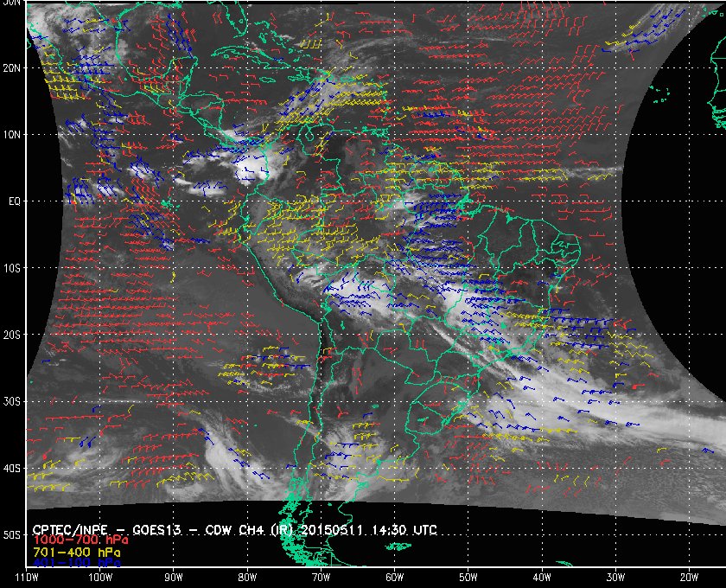Click the EQ equator label
The image size is (726, 588).
(x=15, y=201)
